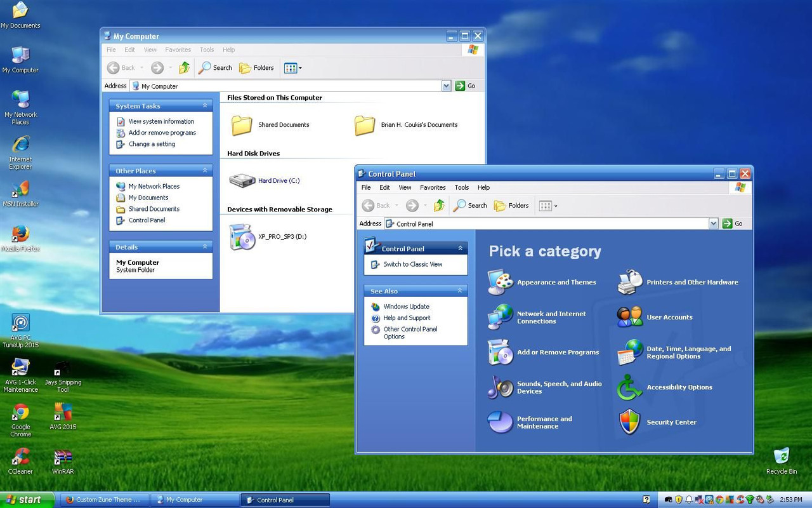The width and height of the screenshot is (812, 508).
Task: Collapse See Also section
Action: [x=460, y=290]
